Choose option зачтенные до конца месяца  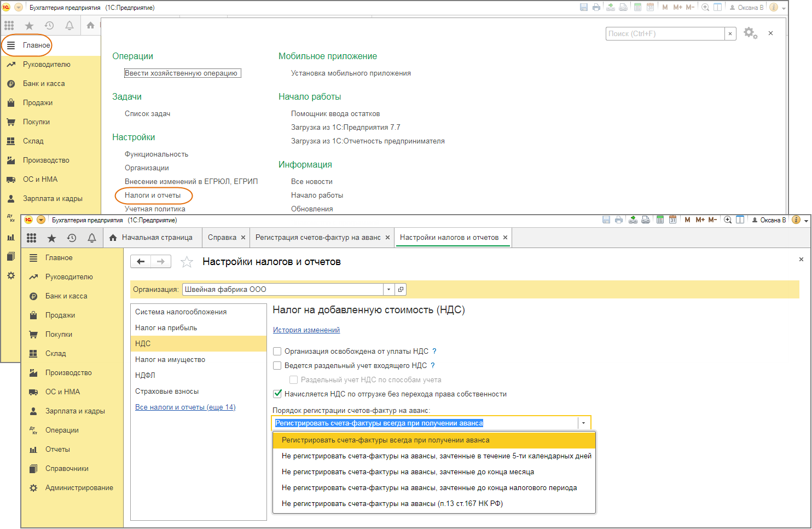pos(434,472)
